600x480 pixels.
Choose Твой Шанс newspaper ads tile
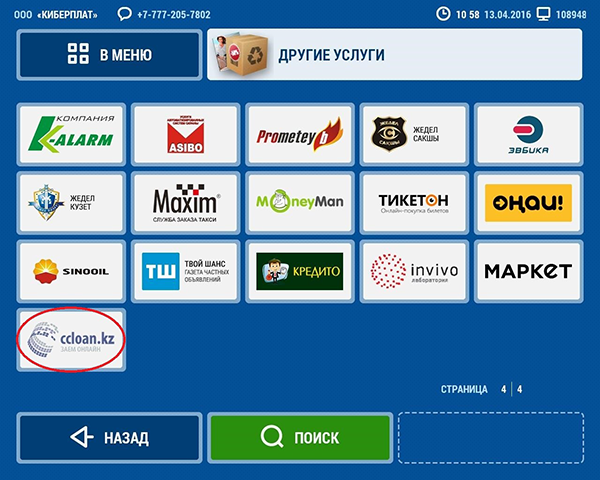click(x=185, y=271)
